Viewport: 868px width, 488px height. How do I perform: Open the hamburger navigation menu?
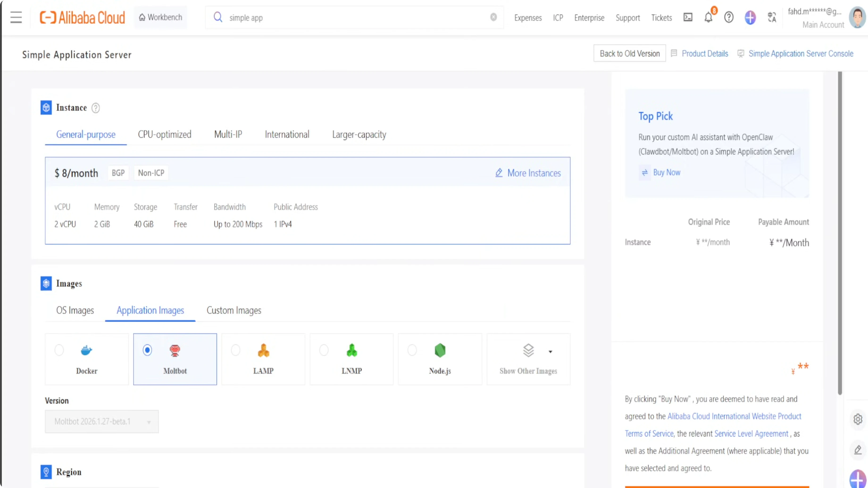[16, 17]
